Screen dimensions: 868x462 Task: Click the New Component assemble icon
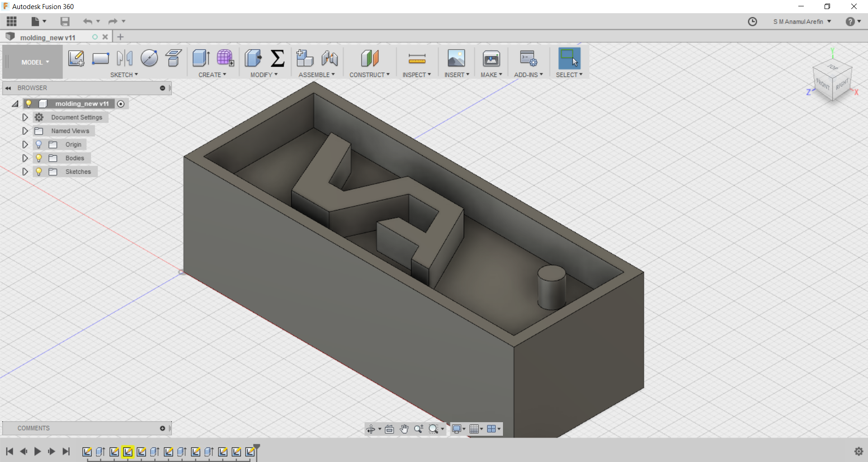pyautogui.click(x=305, y=58)
